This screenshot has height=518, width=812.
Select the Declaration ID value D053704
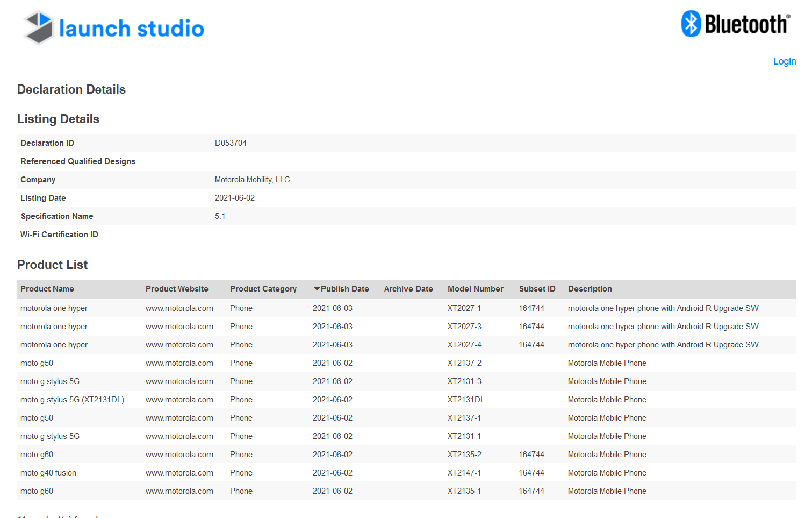tap(231, 143)
